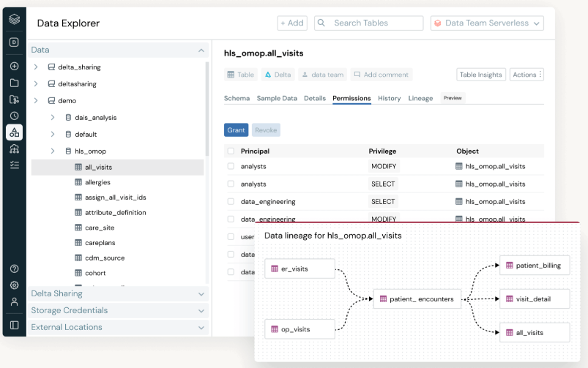Select the Data Explorer icon in sidebar

[x=14, y=132]
